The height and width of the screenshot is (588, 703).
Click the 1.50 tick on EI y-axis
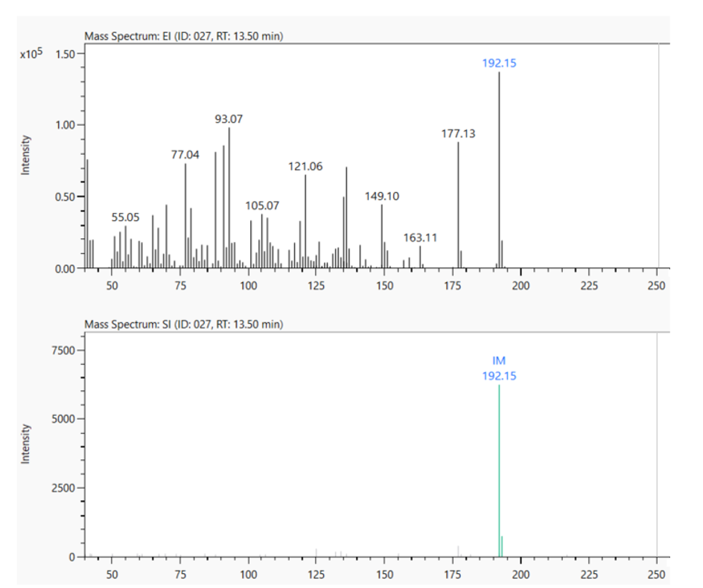tap(66, 54)
